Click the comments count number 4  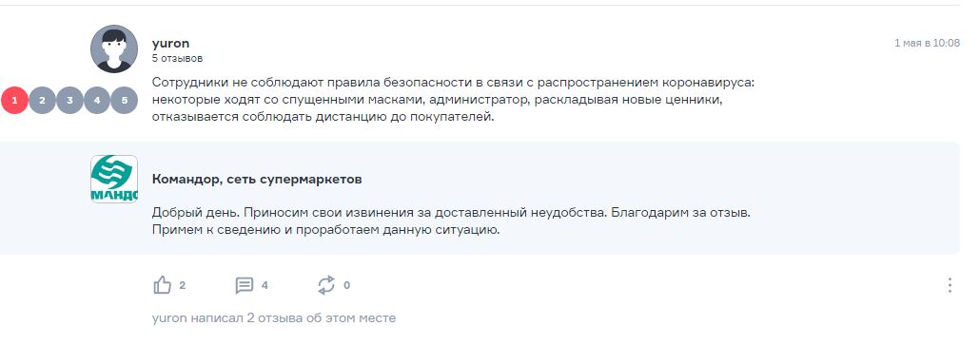coord(265,286)
